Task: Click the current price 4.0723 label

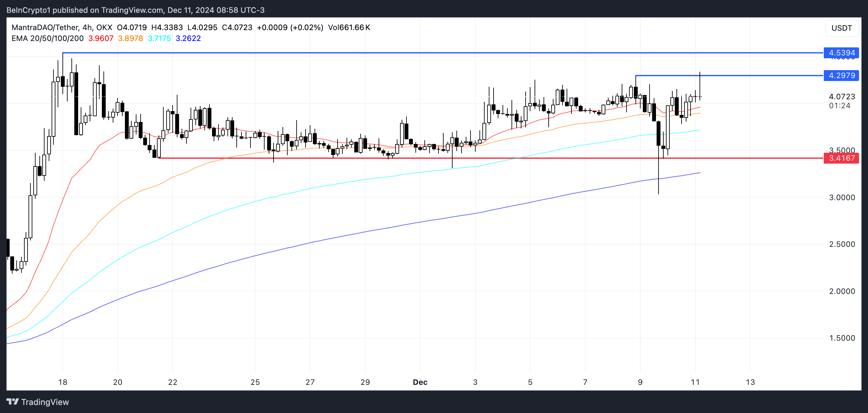Action: (x=841, y=97)
